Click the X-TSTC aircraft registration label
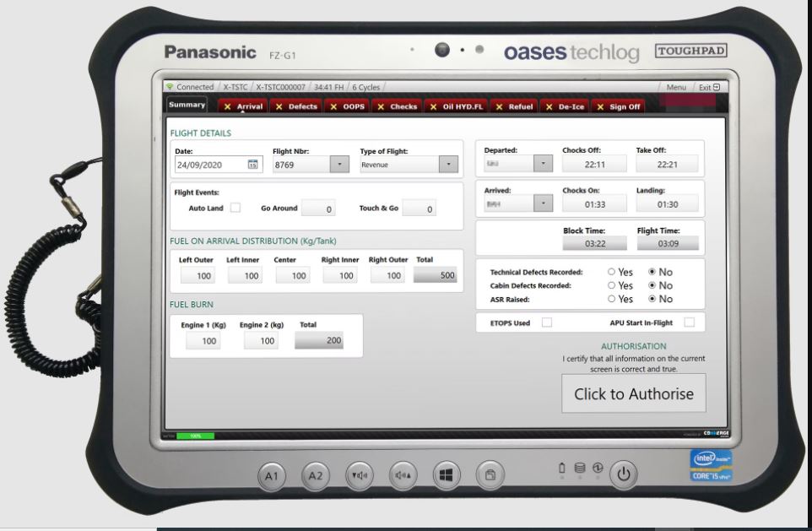The width and height of the screenshot is (812, 531). pyautogui.click(x=235, y=87)
